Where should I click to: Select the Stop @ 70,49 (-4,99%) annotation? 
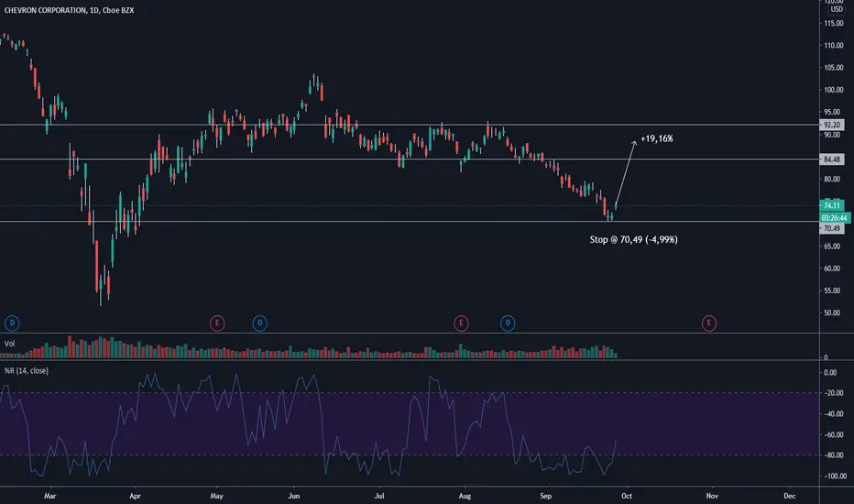[x=633, y=239]
